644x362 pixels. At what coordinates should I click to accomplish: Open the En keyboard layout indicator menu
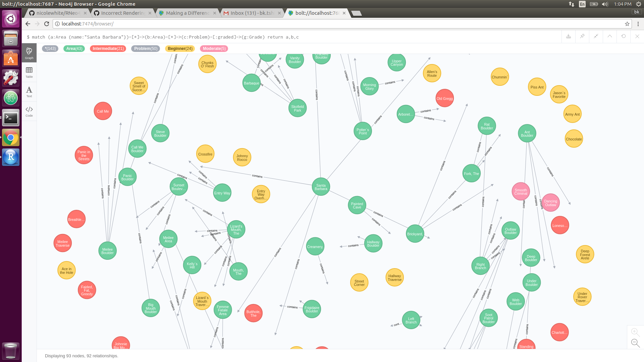582,4
